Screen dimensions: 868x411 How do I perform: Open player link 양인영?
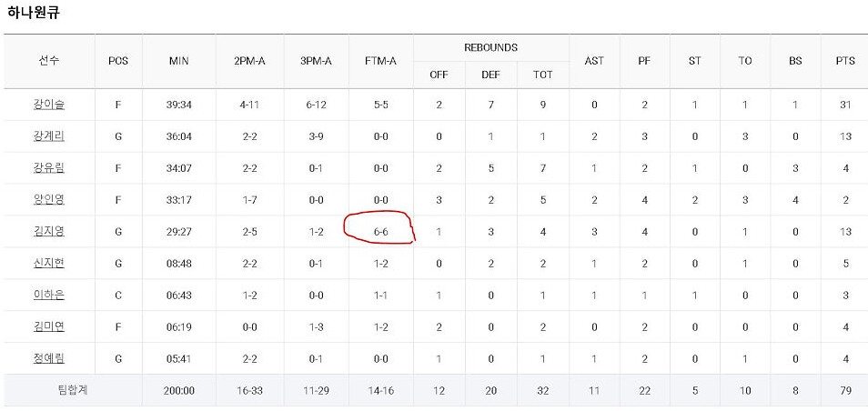coord(49,200)
